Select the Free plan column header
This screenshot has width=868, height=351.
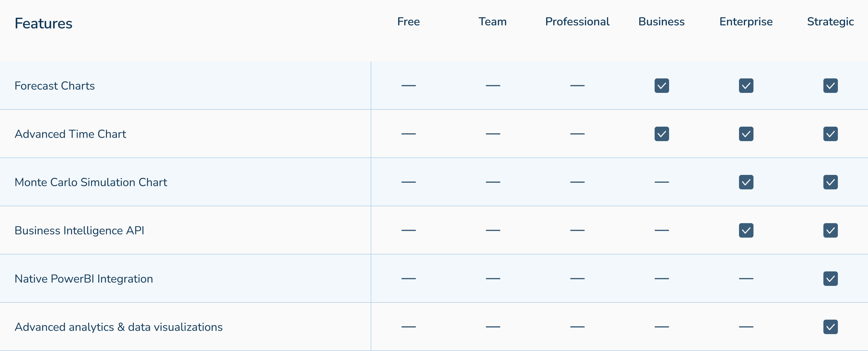point(408,22)
